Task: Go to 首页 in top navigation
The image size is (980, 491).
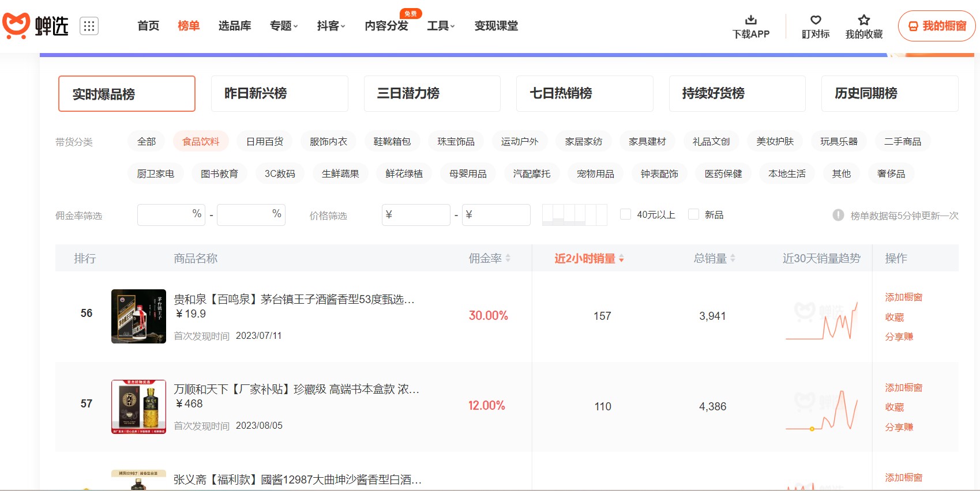Action: point(148,26)
